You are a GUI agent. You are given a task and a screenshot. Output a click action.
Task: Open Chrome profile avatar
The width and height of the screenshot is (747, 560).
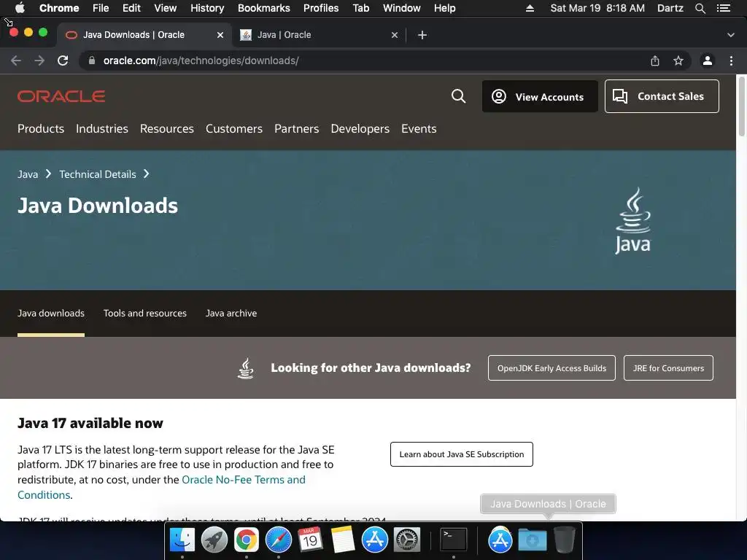pyautogui.click(x=708, y=61)
